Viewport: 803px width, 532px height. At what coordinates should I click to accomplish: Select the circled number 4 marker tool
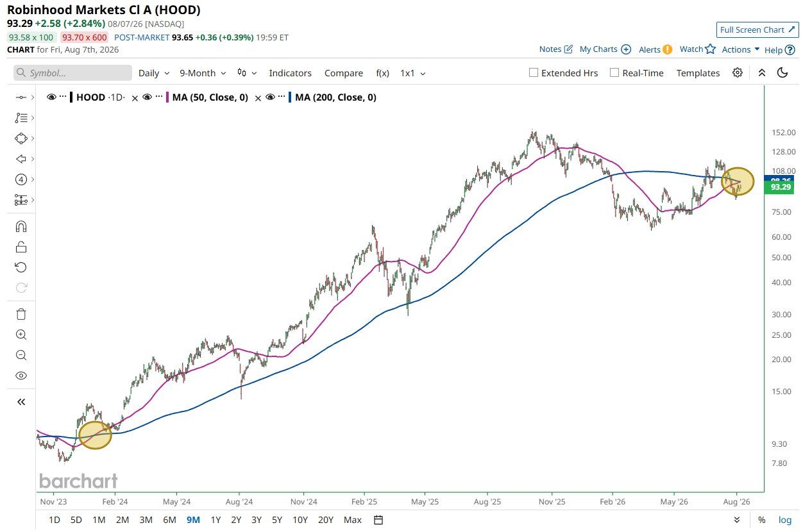tap(21, 179)
